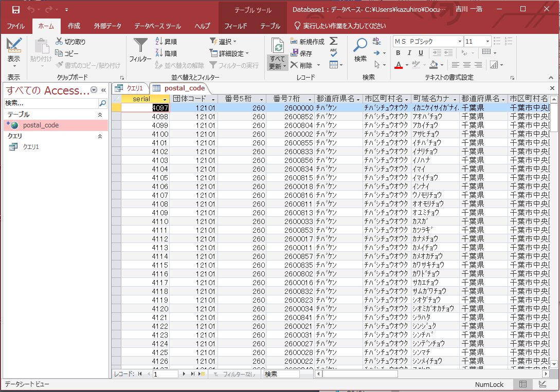Click the Totals sigma icon in Records
The image size is (560, 392).
[334, 41]
